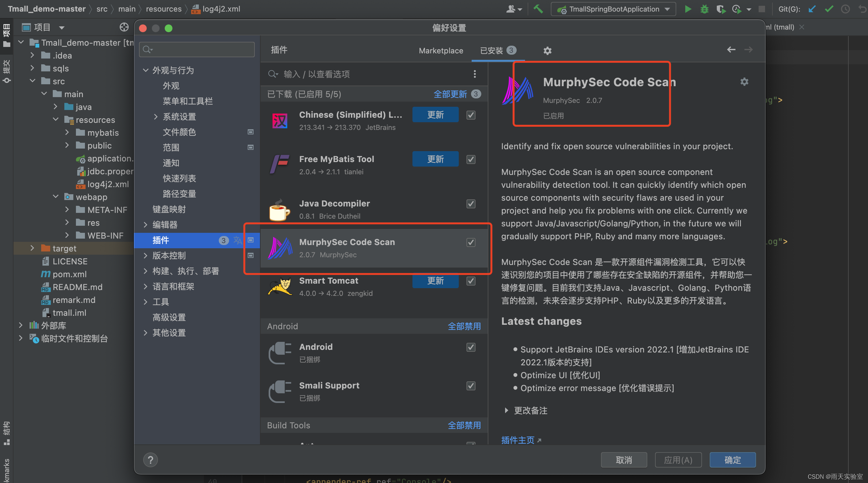Expand the 语言和框架 settings group
Screen dimensions: 868x483
click(145, 287)
